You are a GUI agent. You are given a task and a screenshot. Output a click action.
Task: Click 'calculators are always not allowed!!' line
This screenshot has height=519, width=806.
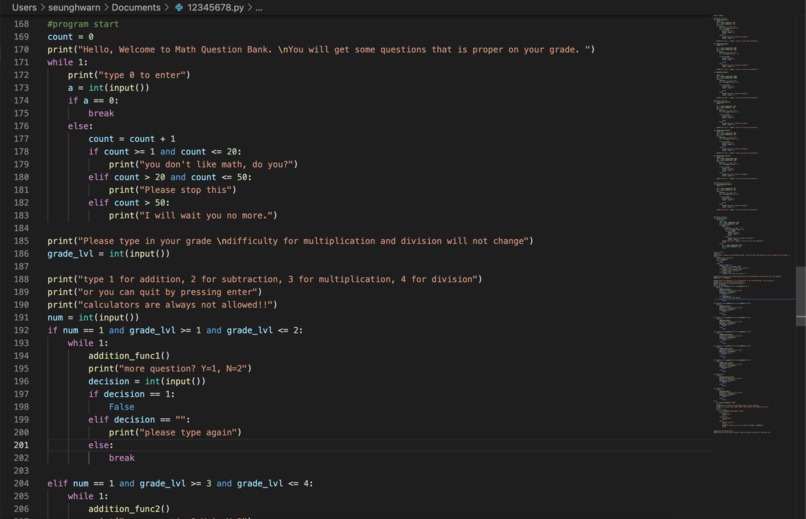162,305
